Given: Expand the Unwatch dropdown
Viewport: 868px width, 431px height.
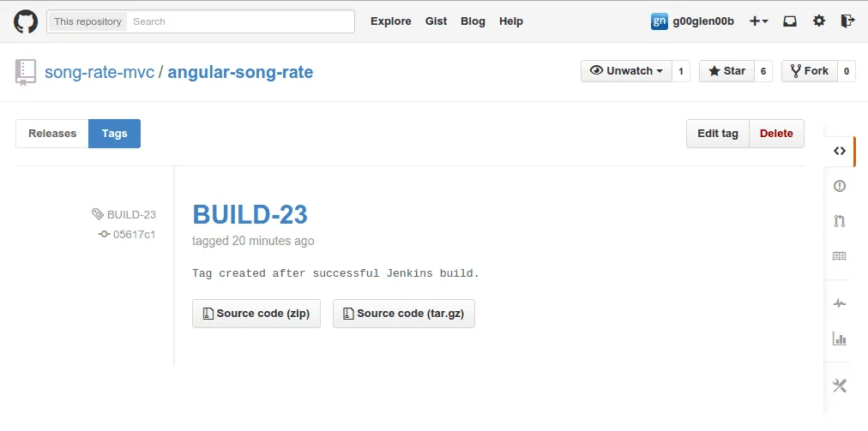Looking at the screenshot, I should click(x=626, y=71).
